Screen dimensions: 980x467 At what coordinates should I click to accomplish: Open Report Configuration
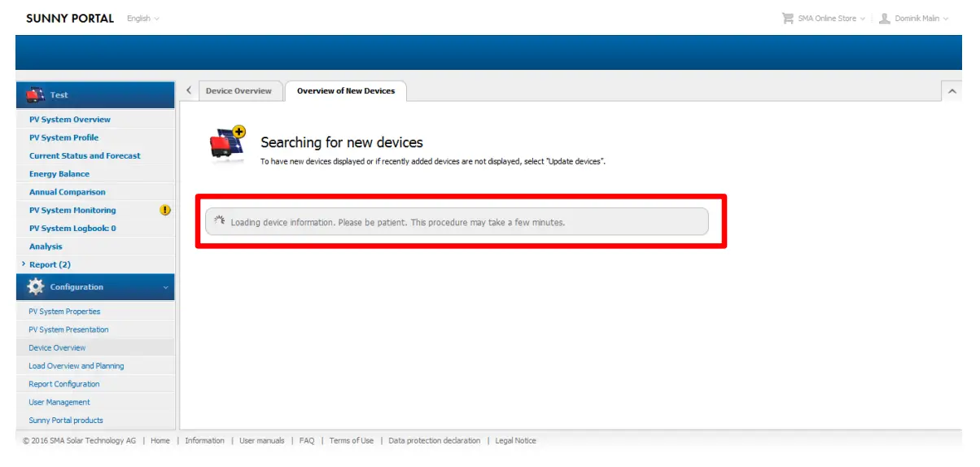(64, 384)
